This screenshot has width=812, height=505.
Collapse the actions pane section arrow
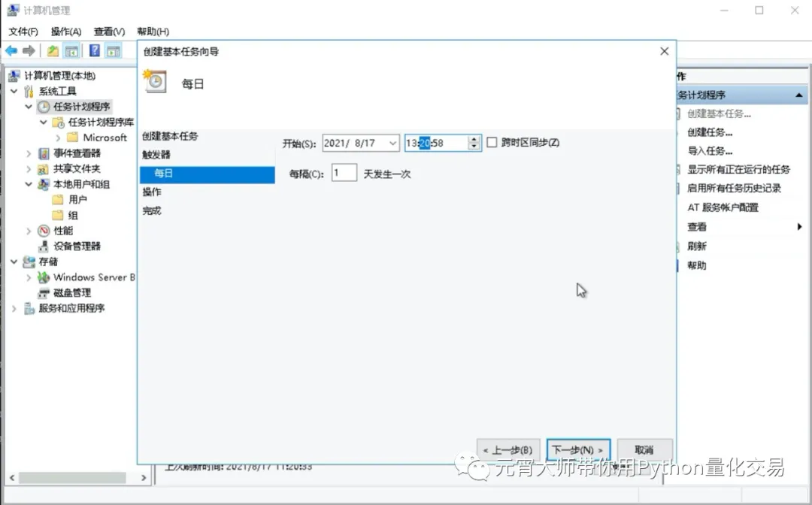tap(799, 95)
